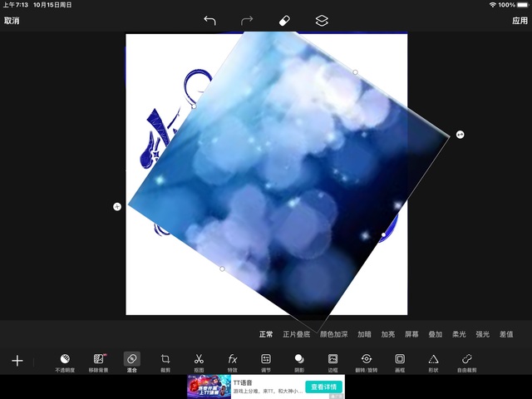Open the 阴影 shadow tool
This screenshot has height=399, width=532.
(x=299, y=361)
